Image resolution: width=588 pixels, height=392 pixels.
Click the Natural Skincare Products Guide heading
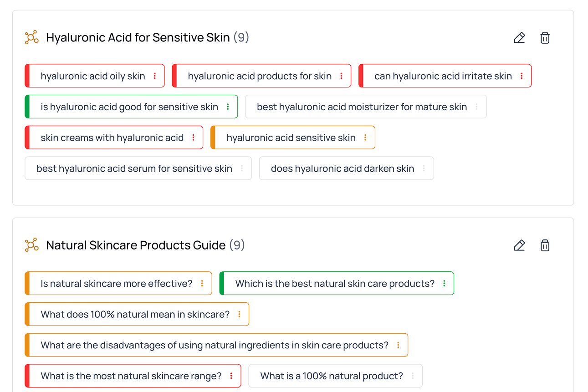click(x=136, y=245)
